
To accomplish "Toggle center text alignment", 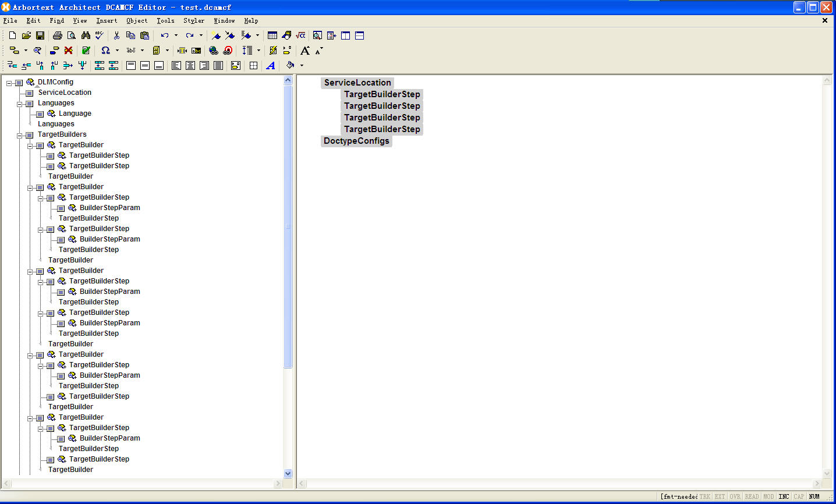I will click(190, 66).
